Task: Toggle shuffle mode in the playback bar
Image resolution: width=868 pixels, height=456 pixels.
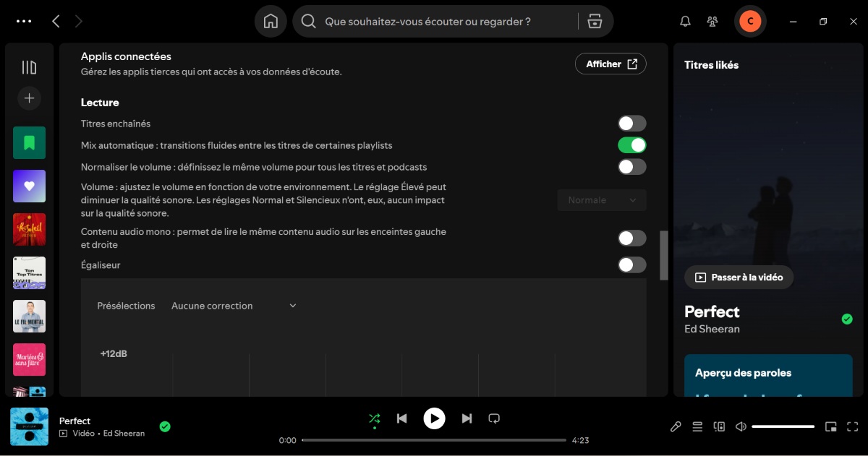Action: click(375, 418)
